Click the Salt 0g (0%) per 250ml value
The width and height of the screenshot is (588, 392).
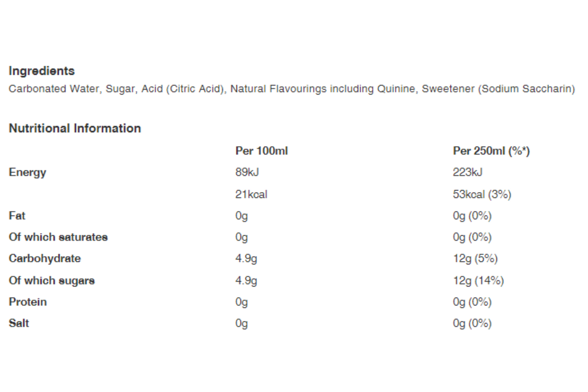pyautogui.click(x=472, y=324)
